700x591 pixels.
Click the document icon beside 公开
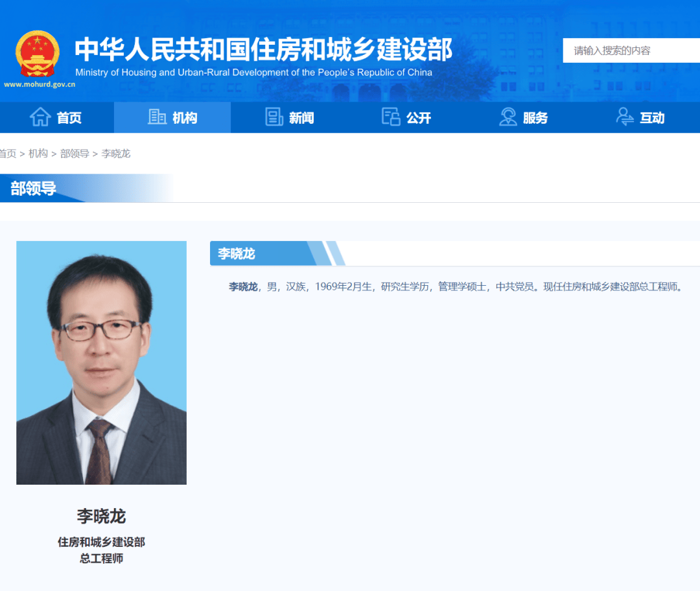pos(391,117)
